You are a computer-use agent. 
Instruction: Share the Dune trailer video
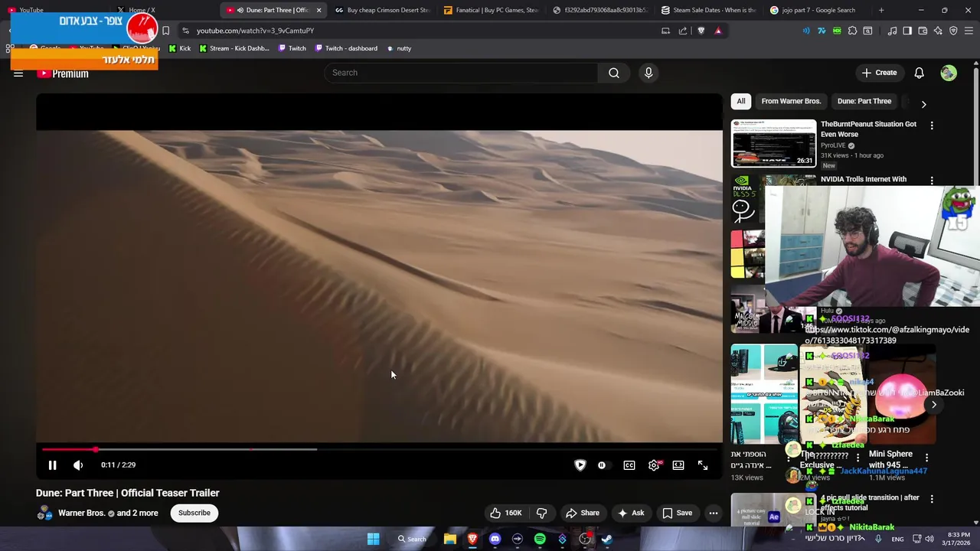582,513
